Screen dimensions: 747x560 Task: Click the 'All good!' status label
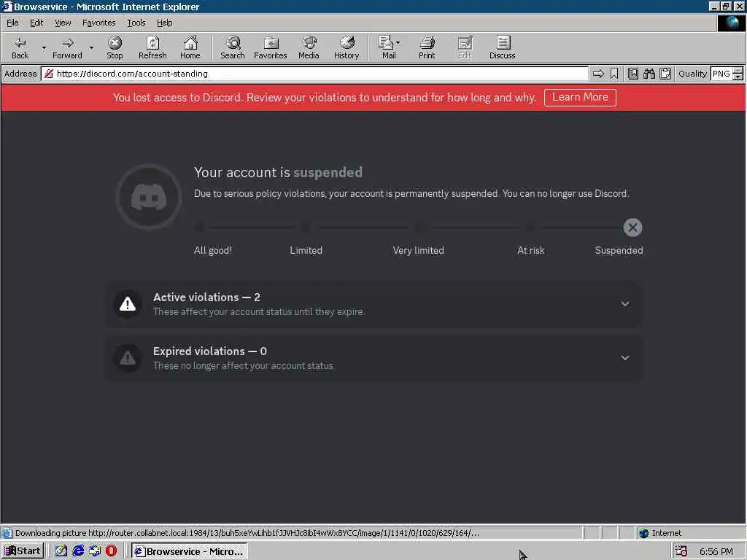coord(213,250)
